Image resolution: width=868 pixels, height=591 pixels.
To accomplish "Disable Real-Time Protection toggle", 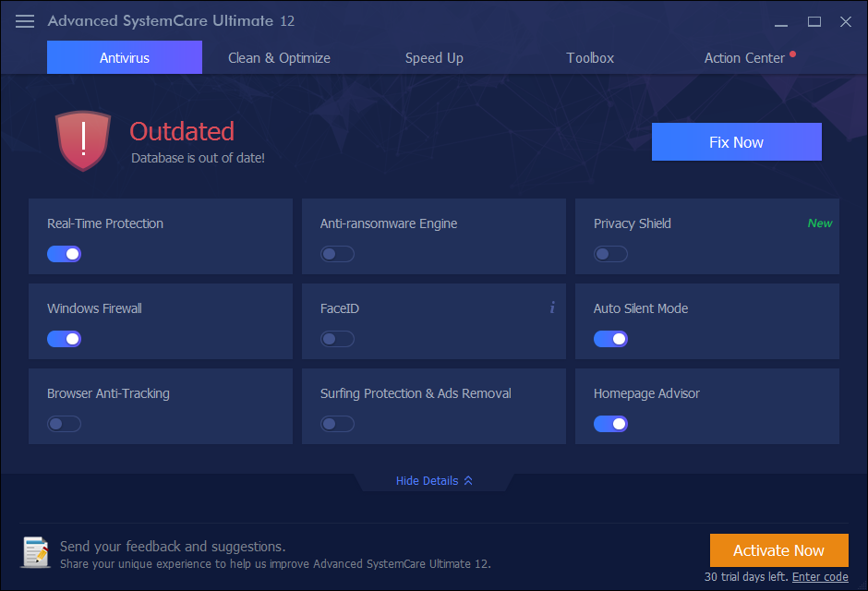I will (65, 254).
